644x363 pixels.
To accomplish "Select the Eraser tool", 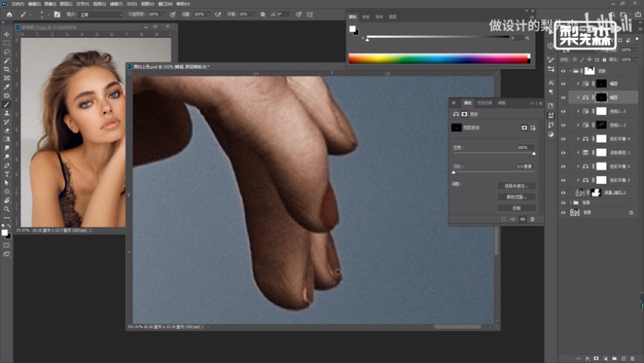I will (7, 130).
